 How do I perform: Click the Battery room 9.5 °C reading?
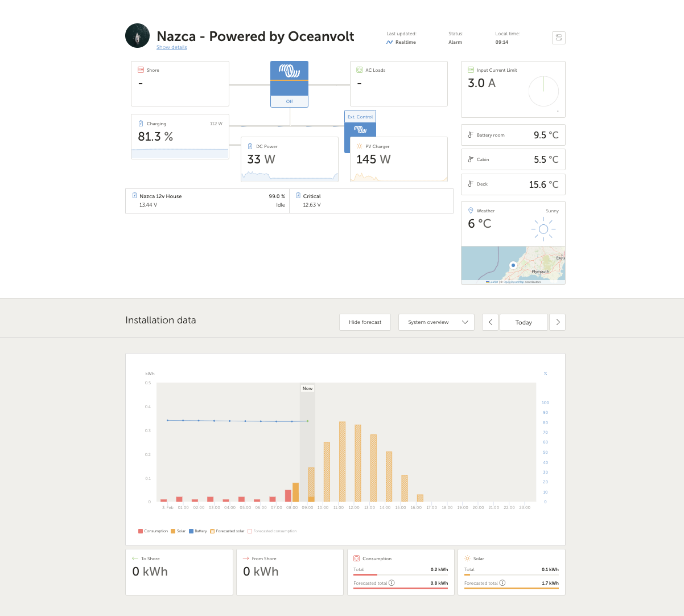coord(546,135)
